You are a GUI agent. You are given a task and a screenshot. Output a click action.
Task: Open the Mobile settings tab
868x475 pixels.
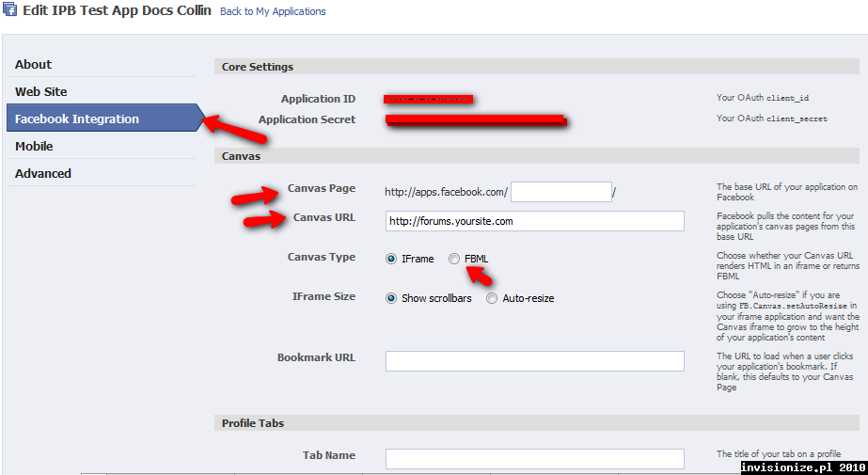point(34,146)
